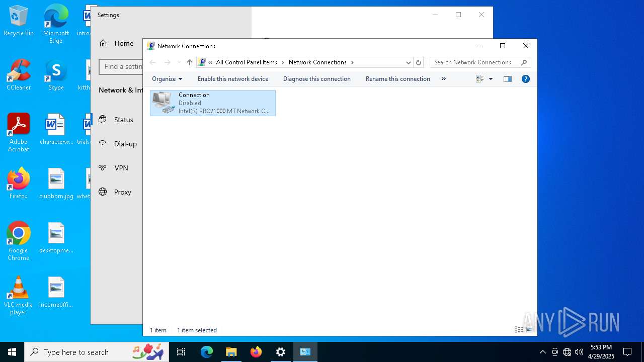
Task: Click the volume speaker tray icon
Action: pyautogui.click(x=579, y=352)
